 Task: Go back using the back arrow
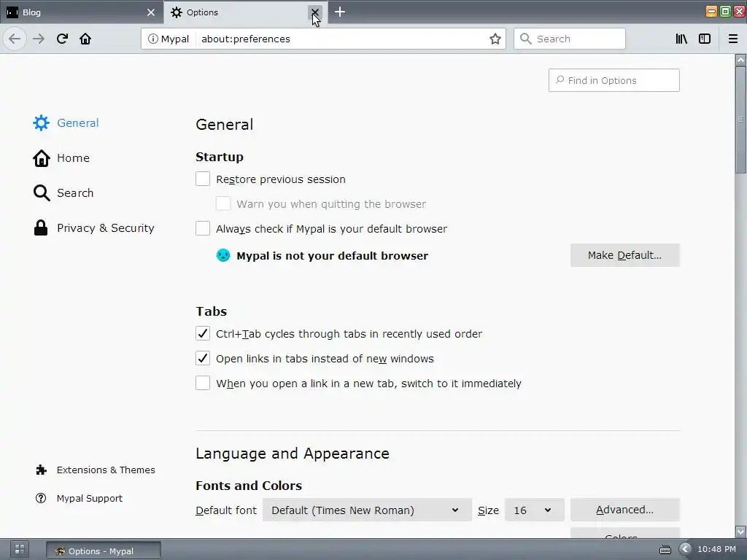click(x=15, y=39)
